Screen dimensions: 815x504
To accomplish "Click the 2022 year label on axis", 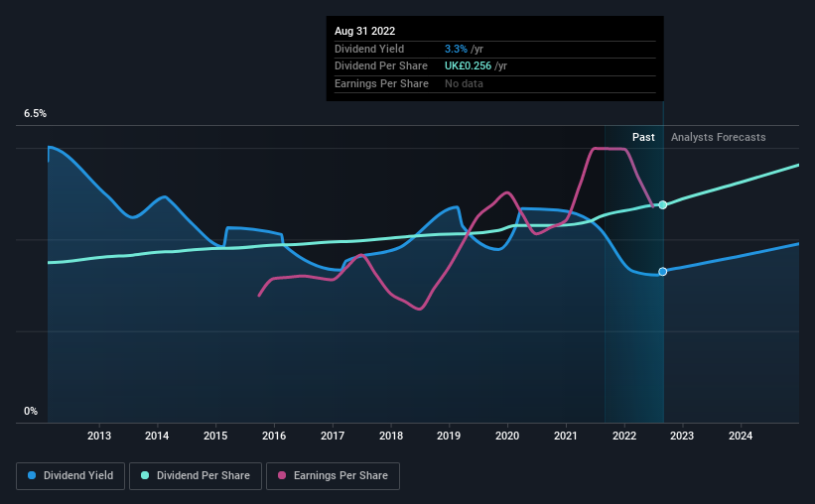I will pos(624,436).
